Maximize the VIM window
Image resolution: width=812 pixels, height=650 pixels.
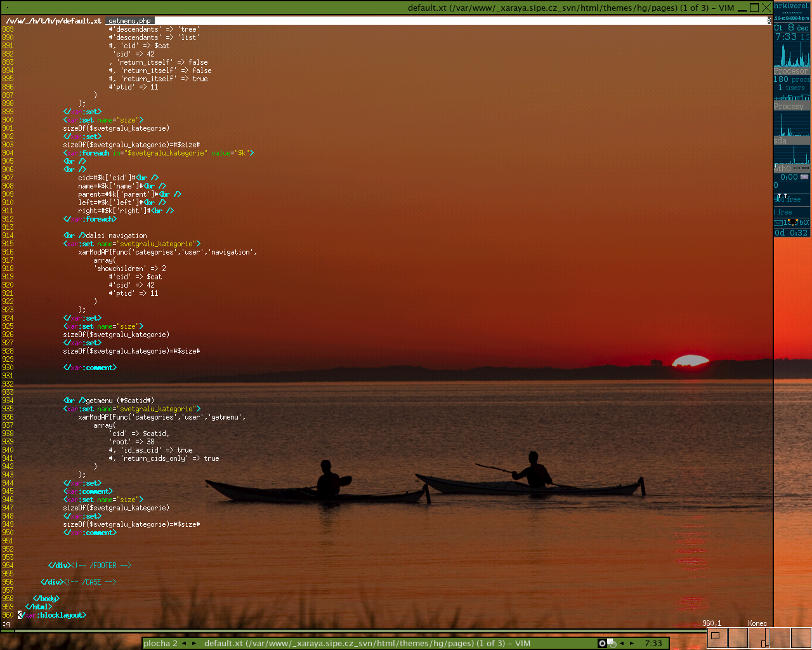pos(754,8)
